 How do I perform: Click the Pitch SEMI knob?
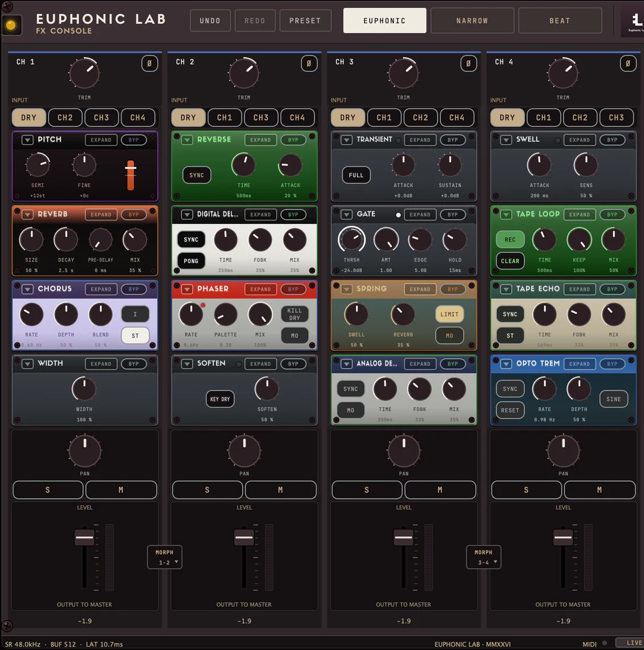pos(38,165)
